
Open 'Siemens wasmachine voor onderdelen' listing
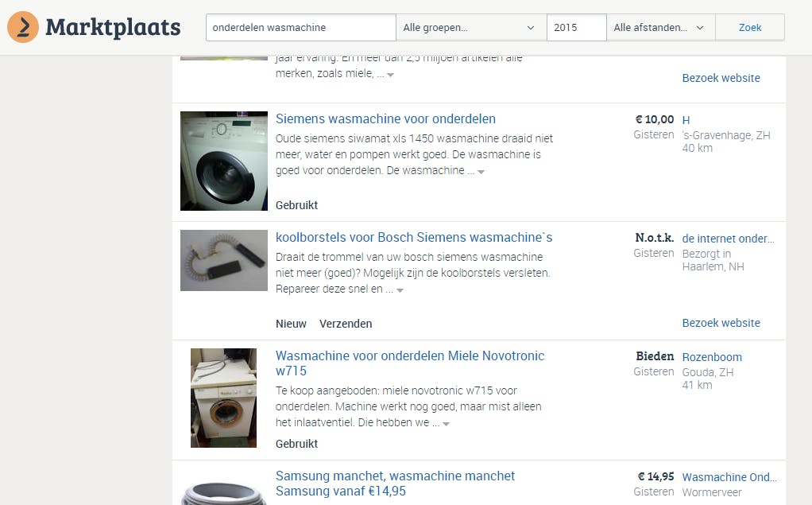pyautogui.click(x=385, y=118)
